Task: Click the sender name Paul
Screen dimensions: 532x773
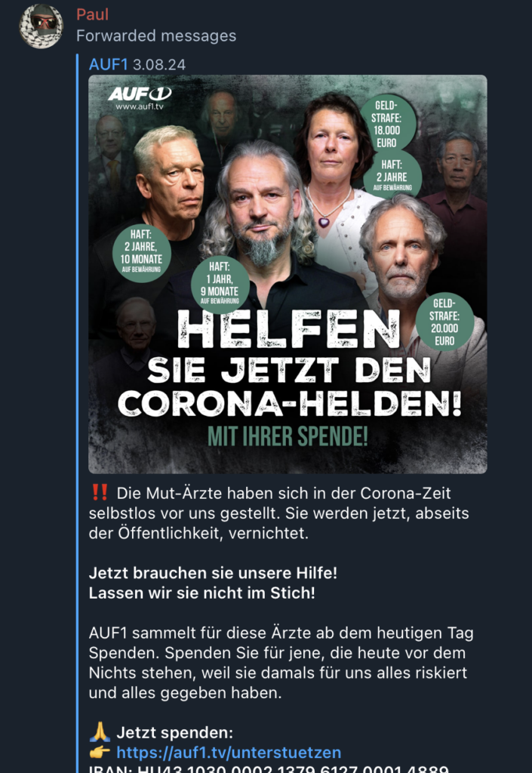Action: [x=92, y=14]
